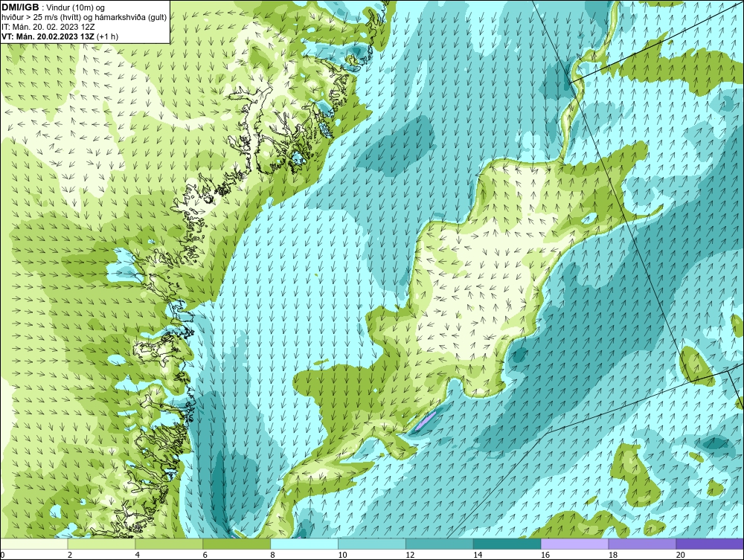744x560 pixels.
Task: Click the 'VT: Mán. 20.02.2023 13Z (+1 h)' line
Action: click(60, 36)
